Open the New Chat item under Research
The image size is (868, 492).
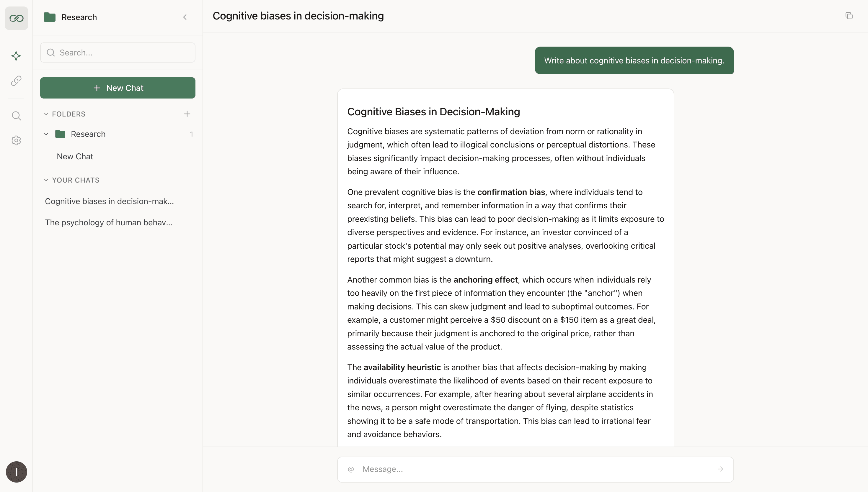click(x=75, y=156)
